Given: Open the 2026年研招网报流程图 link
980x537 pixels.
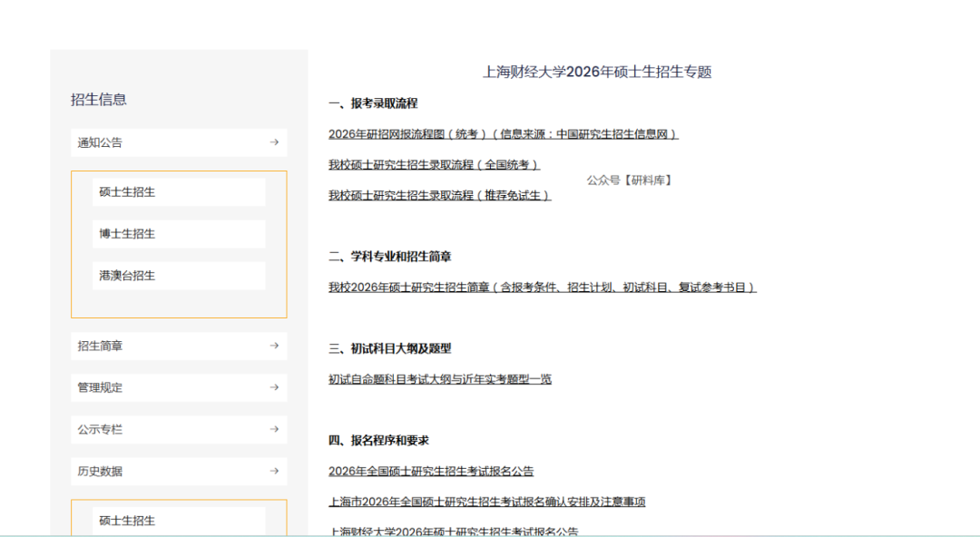Looking at the screenshot, I should click(503, 134).
